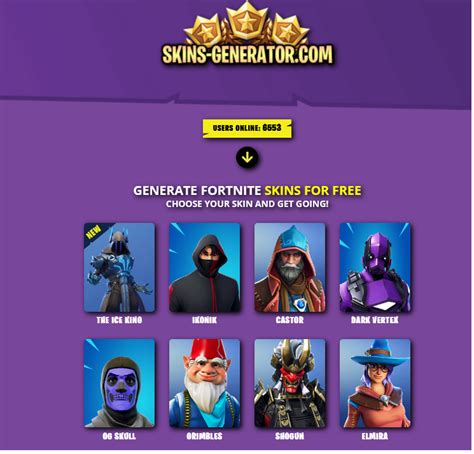Click the NEW ribbon on Ice King

[93, 232]
